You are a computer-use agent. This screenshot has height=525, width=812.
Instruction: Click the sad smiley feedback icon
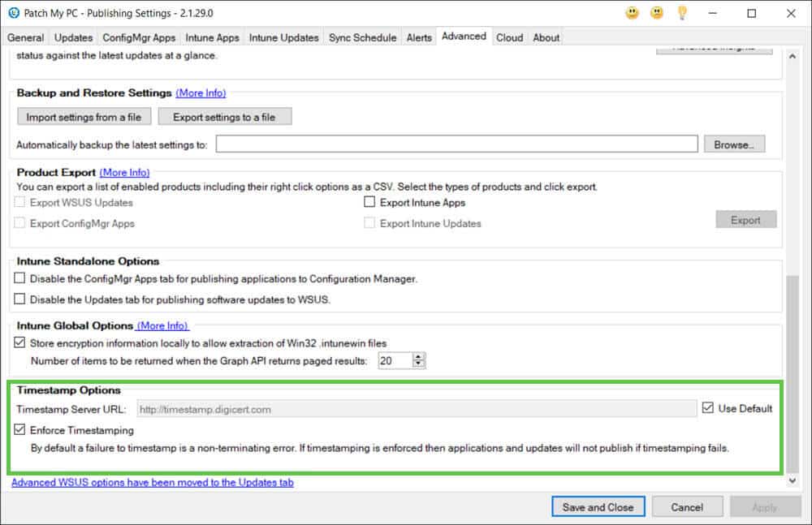pyautogui.click(x=657, y=13)
